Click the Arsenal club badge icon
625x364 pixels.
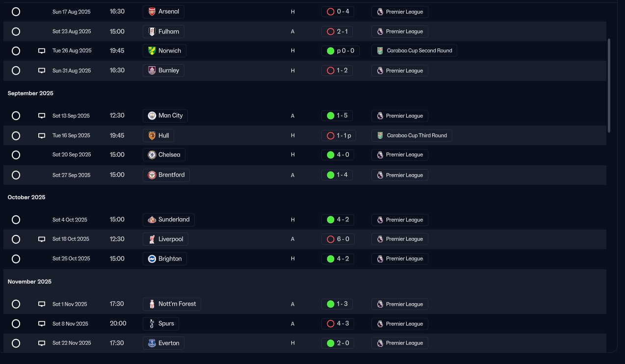[x=152, y=11]
